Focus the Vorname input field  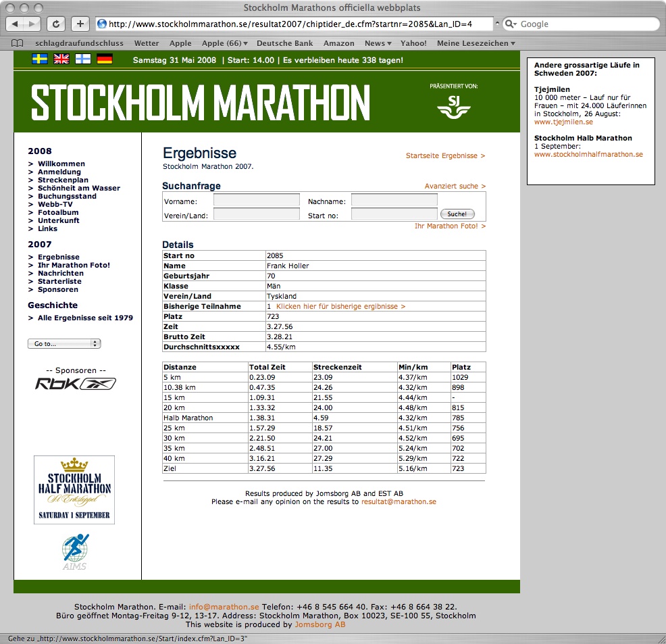point(257,199)
